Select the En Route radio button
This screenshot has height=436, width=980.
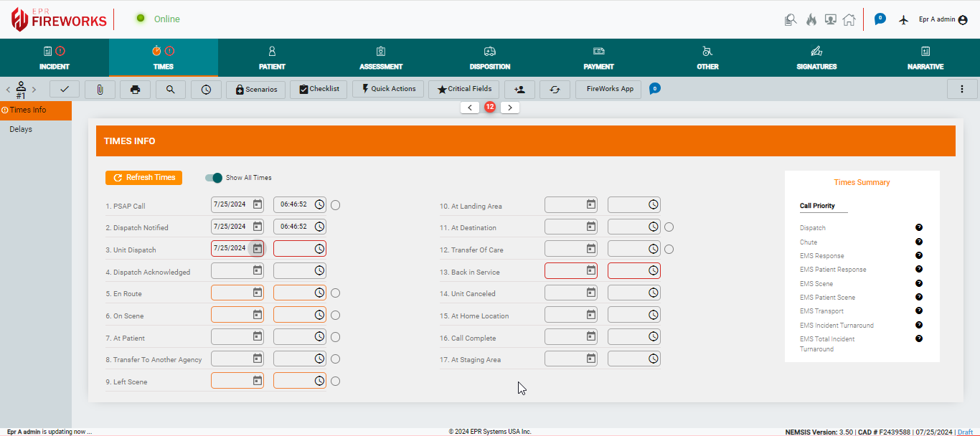pyautogui.click(x=336, y=293)
